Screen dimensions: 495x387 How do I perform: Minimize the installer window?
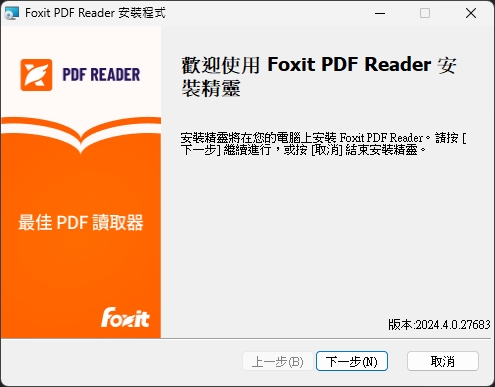380,13
